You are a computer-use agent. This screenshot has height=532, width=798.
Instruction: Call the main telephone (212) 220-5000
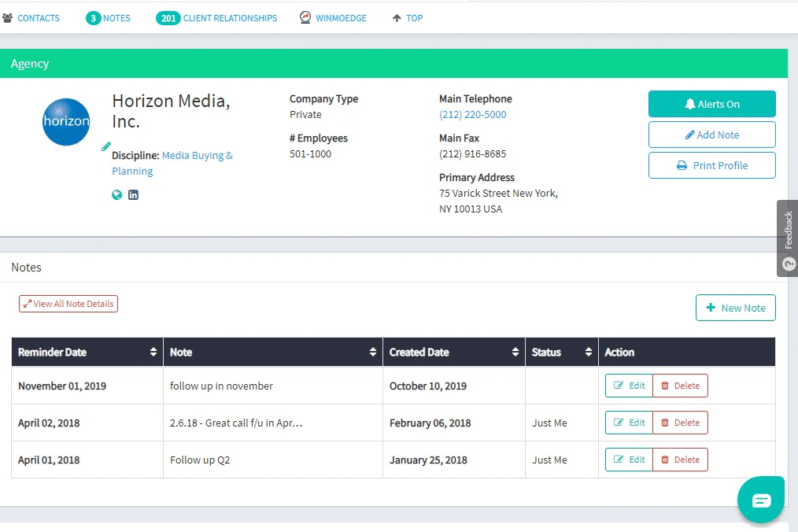pos(473,115)
